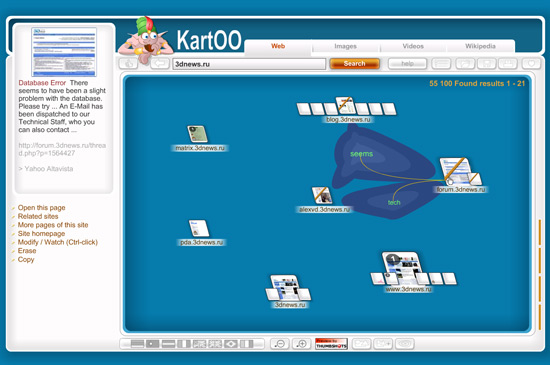Open the Web tab
Viewport: 550px width, 365px height.
pos(278,46)
